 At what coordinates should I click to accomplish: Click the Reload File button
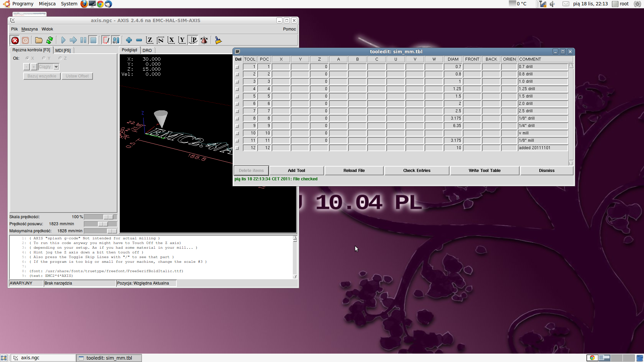click(354, 171)
